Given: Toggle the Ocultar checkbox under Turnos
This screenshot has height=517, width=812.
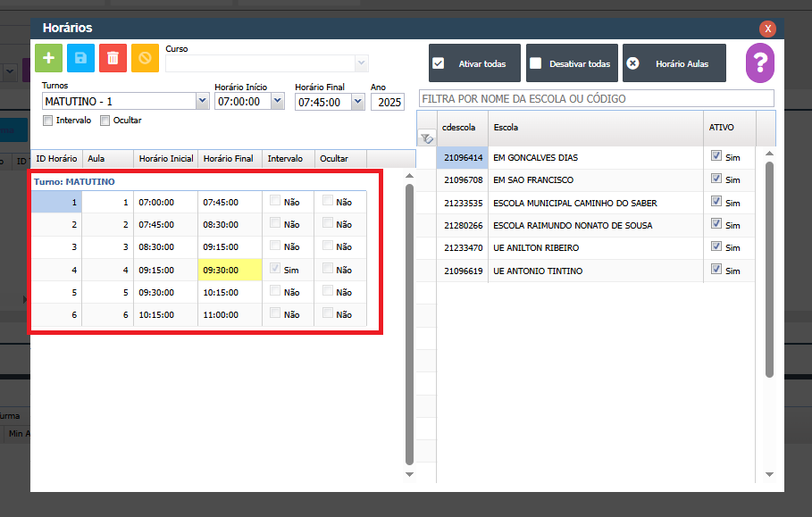Looking at the screenshot, I should [105, 121].
